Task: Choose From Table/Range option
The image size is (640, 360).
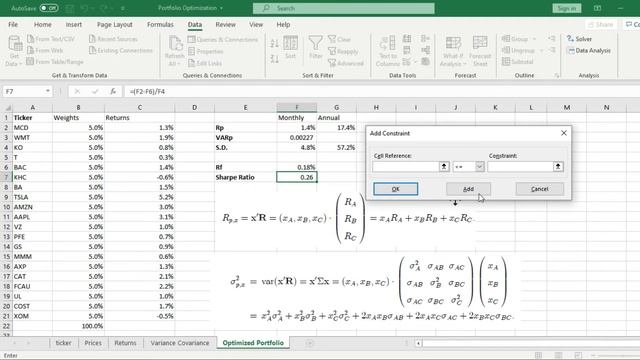Action: [x=55, y=62]
